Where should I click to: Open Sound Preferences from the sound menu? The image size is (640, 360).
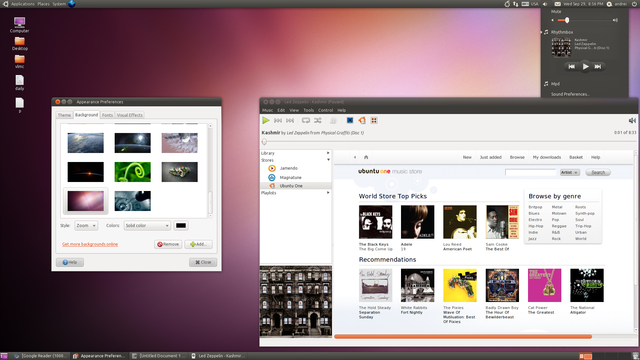click(570, 94)
